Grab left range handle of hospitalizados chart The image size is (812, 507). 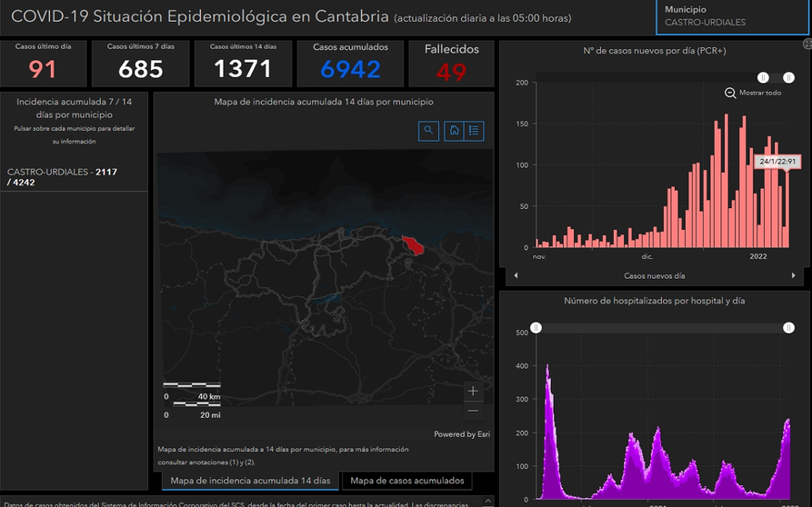(x=536, y=328)
